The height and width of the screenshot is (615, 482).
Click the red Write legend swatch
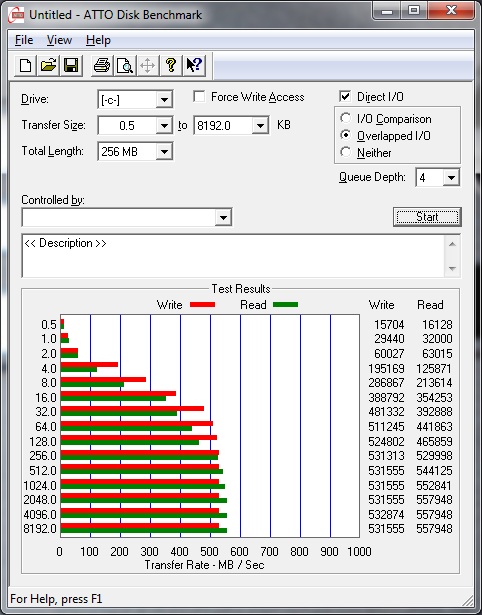(x=202, y=305)
